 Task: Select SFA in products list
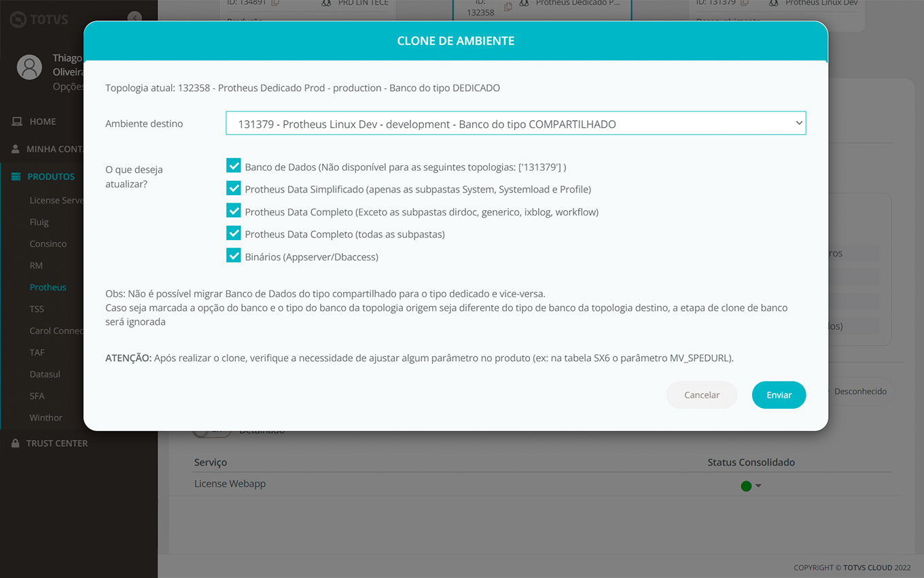37,396
